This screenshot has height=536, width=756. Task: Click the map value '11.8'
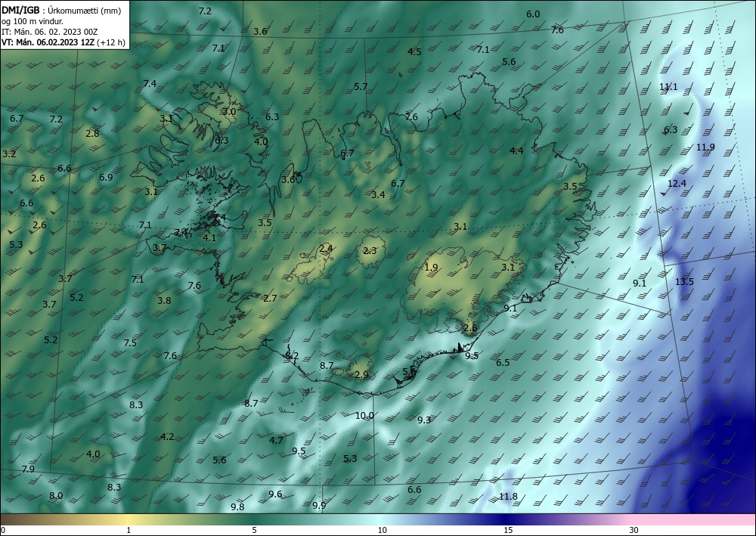[508, 497]
